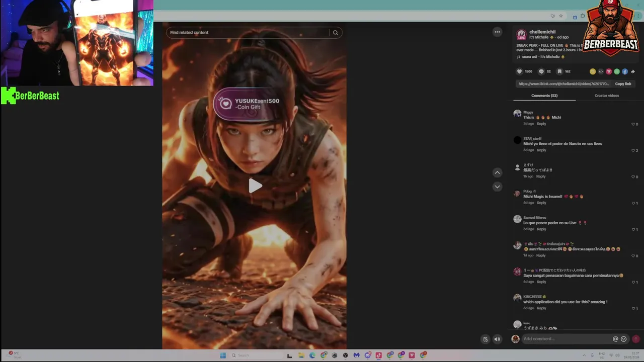Select the Comments (52) tab
This screenshot has height=362, width=644.
[544, 96]
